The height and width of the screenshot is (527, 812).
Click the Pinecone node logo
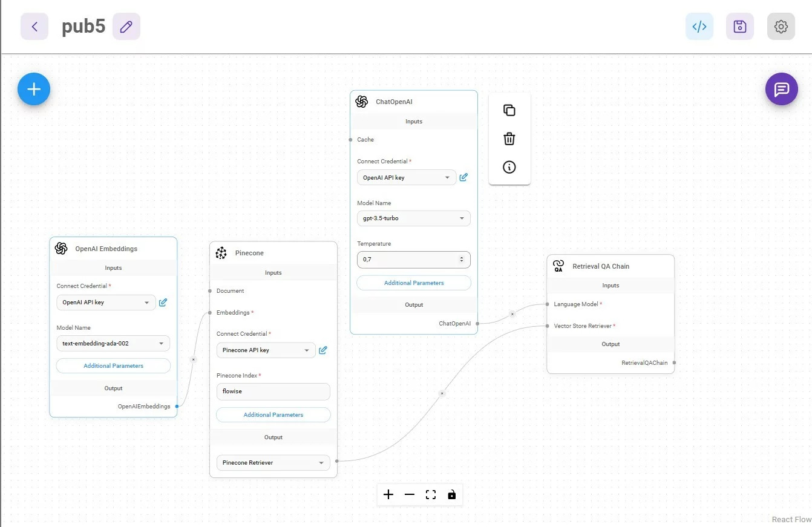(221, 253)
